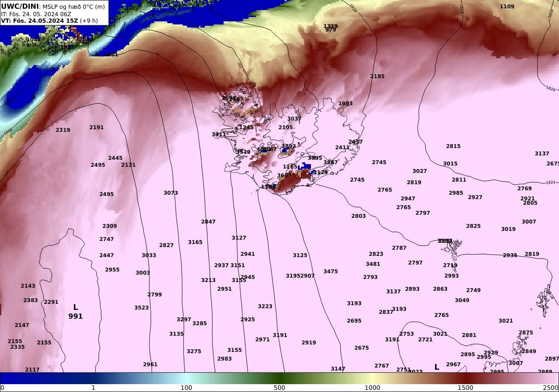Click the value '2411' in east Iceland
The width and height of the screenshot is (559, 392).
pos(342,148)
